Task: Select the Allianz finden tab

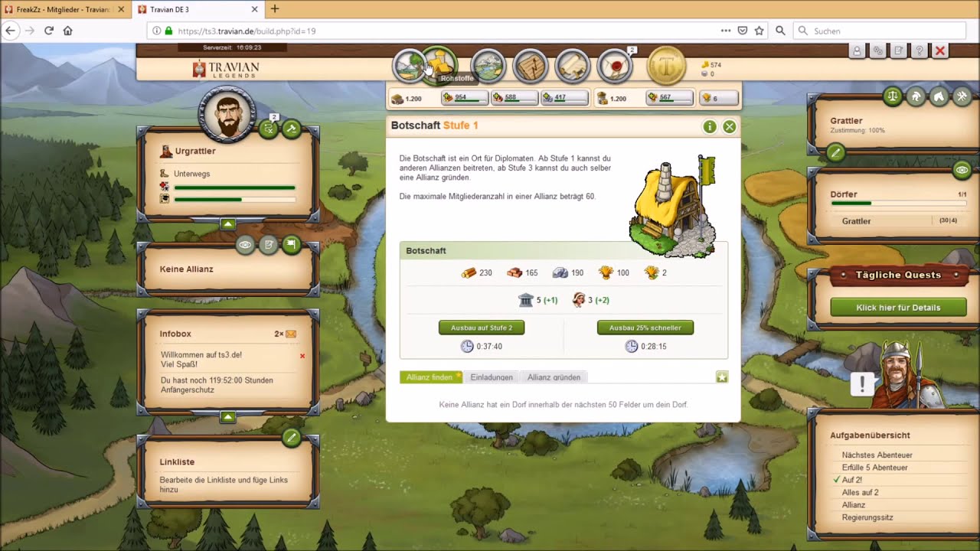Action: (x=432, y=377)
